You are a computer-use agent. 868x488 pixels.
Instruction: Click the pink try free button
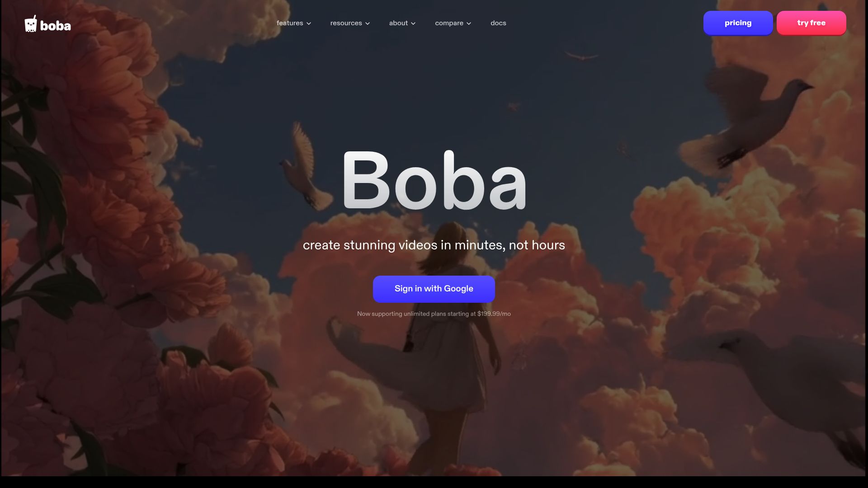pyautogui.click(x=811, y=23)
